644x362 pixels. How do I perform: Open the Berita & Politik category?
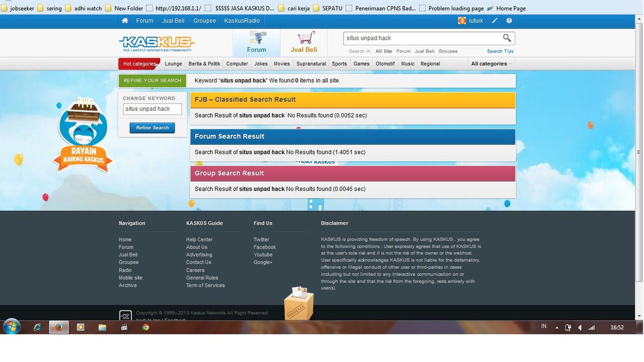click(204, 64)
